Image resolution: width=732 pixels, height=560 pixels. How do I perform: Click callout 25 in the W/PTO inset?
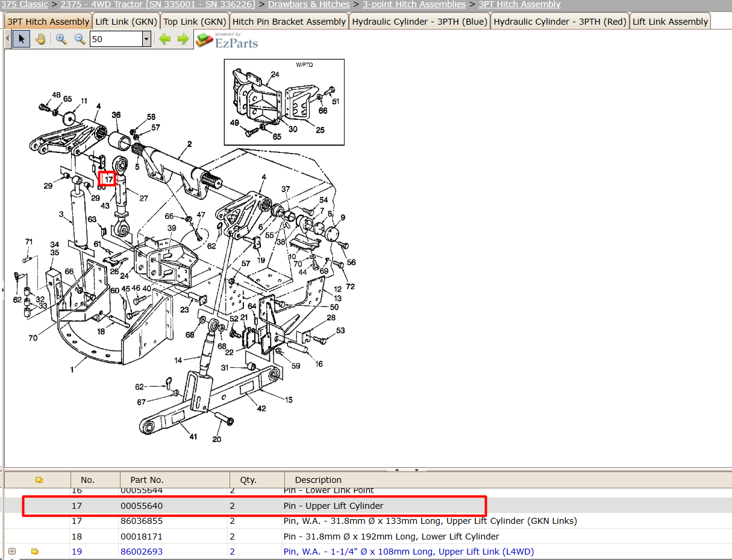tap(320, 130)
